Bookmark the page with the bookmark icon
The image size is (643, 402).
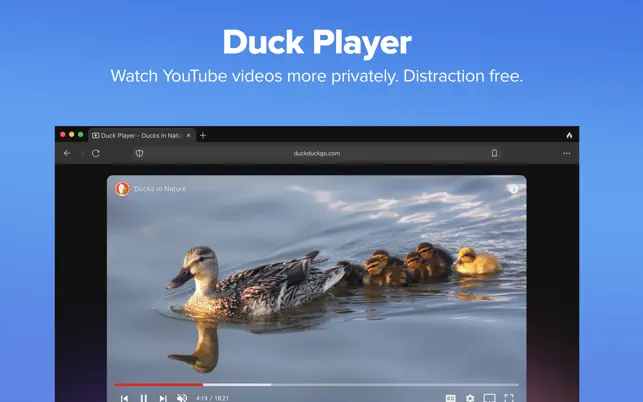(494, 153)
